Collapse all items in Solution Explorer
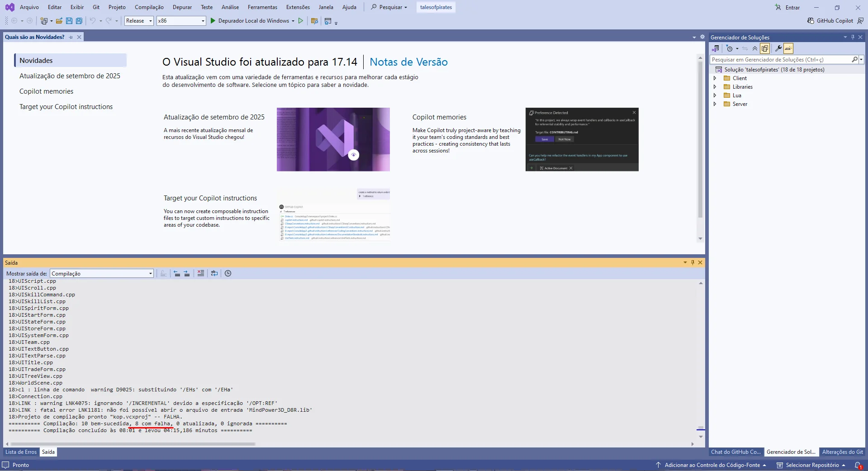Screen dimensions: 868x471 point(754,48)
